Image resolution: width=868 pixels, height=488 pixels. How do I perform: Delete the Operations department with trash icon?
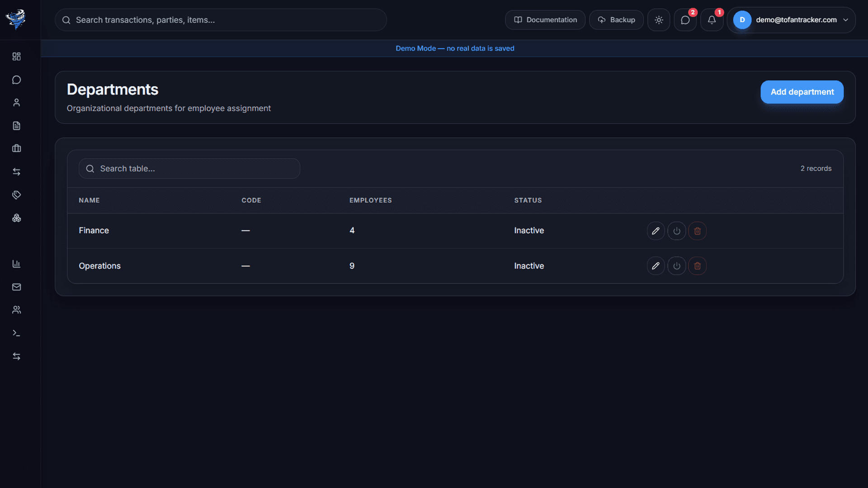click(698, 266)
